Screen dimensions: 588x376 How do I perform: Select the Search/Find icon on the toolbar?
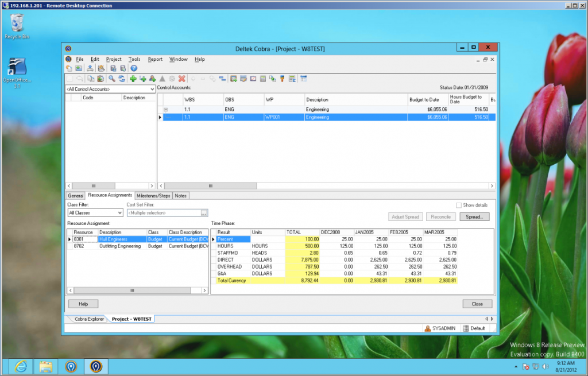tap(112, 79)
